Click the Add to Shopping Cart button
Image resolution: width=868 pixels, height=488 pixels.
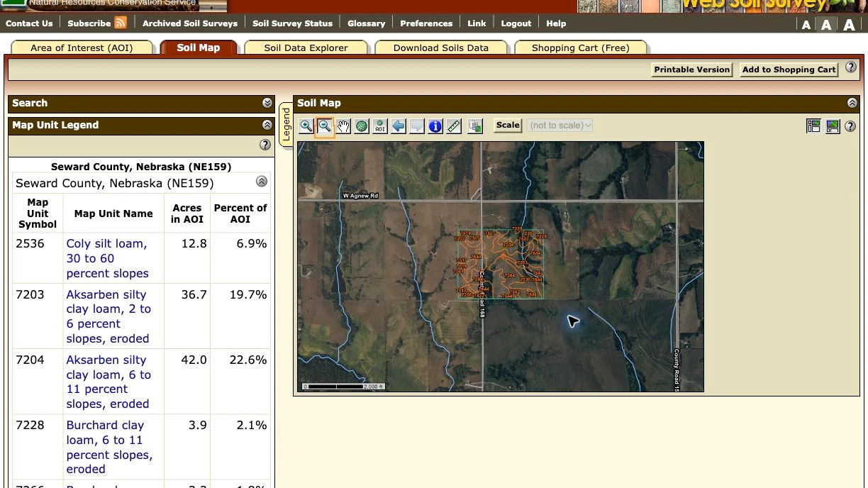coord(789,70)
